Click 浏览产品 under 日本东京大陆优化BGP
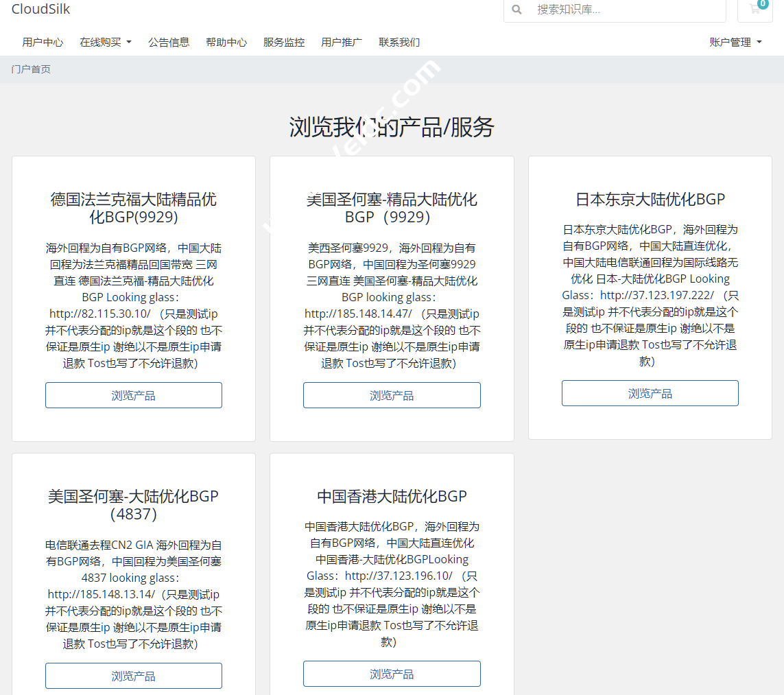 pos(650,392)
